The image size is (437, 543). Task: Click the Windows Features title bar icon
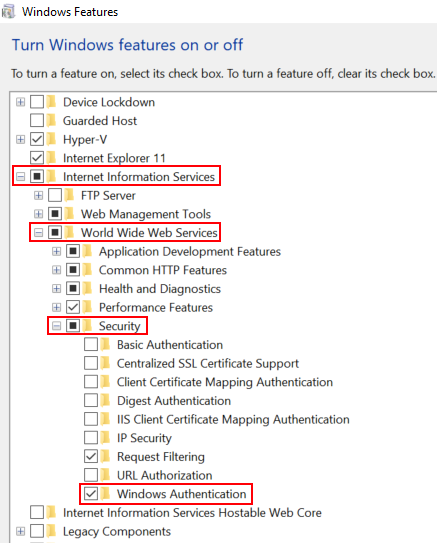(8, 12)
